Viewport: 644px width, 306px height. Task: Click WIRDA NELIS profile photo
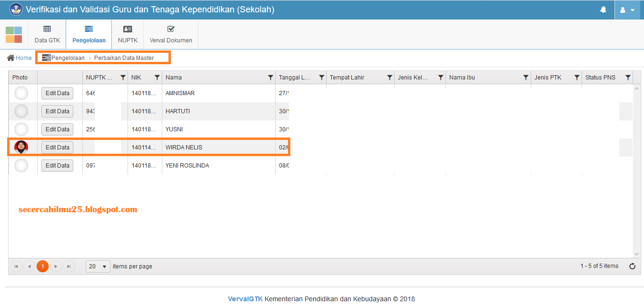[21, 148]
